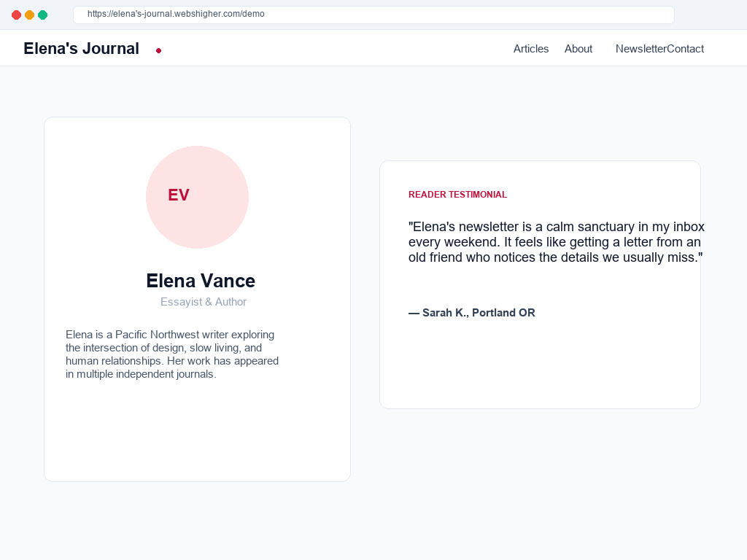Click the Sarah K., Portland OR attribution
Screen dimensions: 747x560
472,313
